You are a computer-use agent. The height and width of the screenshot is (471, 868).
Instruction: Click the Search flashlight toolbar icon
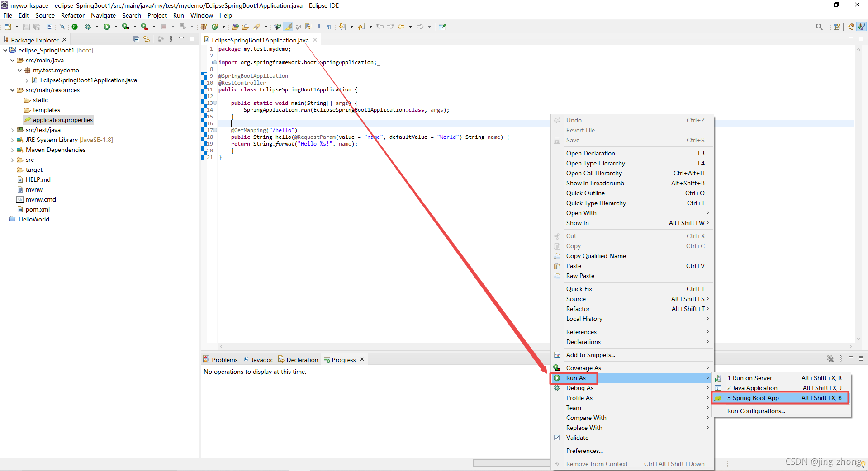(x=257, y=27)
